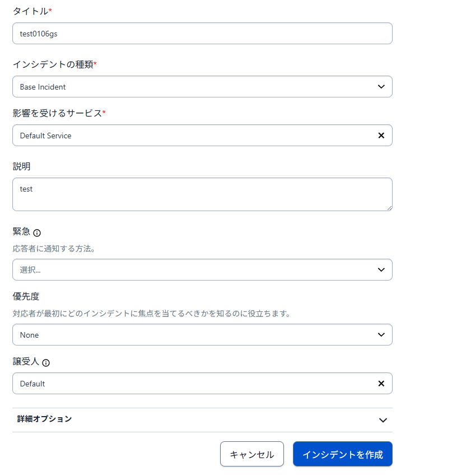Viewport: 452px width, 476px height.
Task: Click the info icon beside 譲受人
Action: tap(46, 363)
